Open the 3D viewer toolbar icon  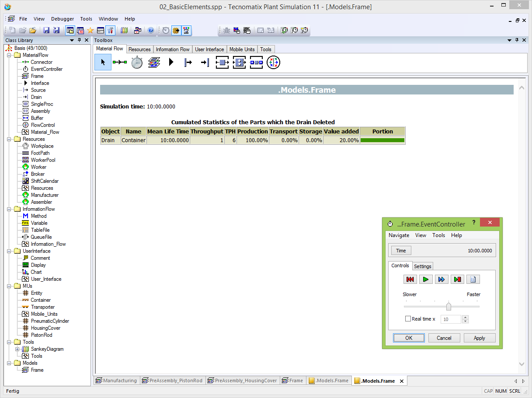80,30
